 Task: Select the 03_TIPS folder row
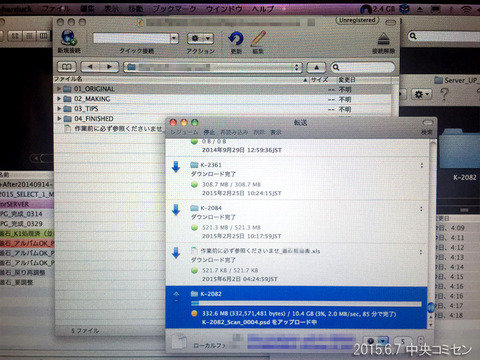pyautogui.click(x=222, y=109)
